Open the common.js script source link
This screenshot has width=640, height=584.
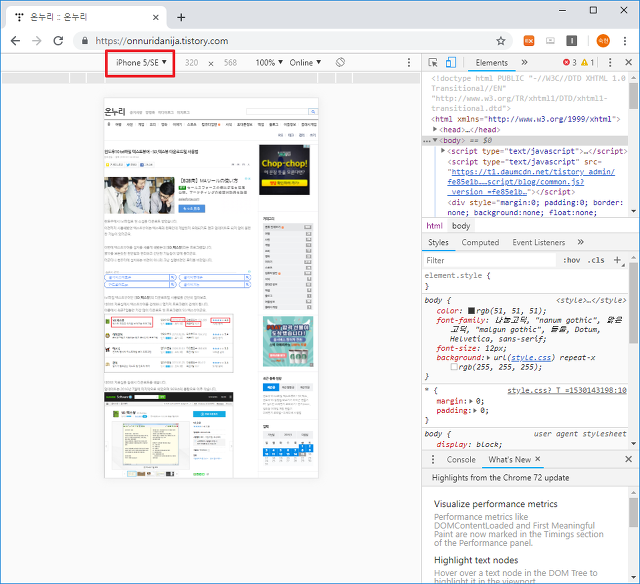pos(531,182)
